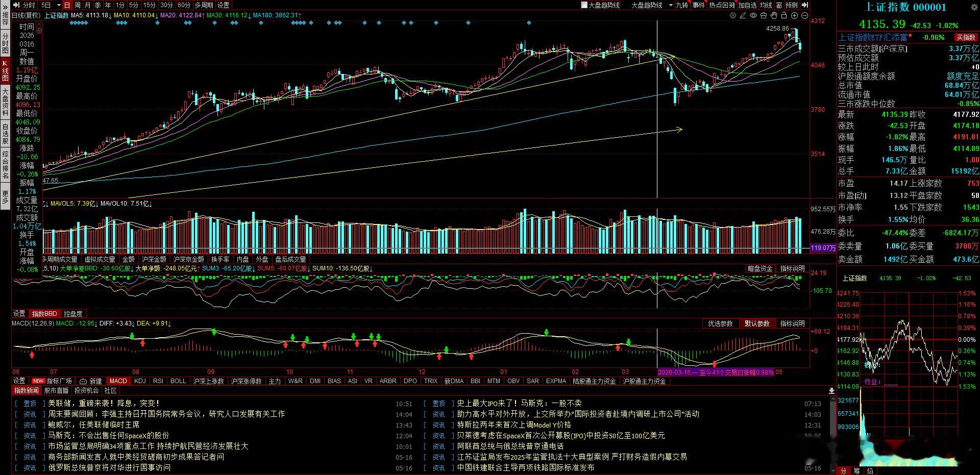Screen dimensions: 980x475
Task: Select the 60分 period tab
Action: [184, 5]
